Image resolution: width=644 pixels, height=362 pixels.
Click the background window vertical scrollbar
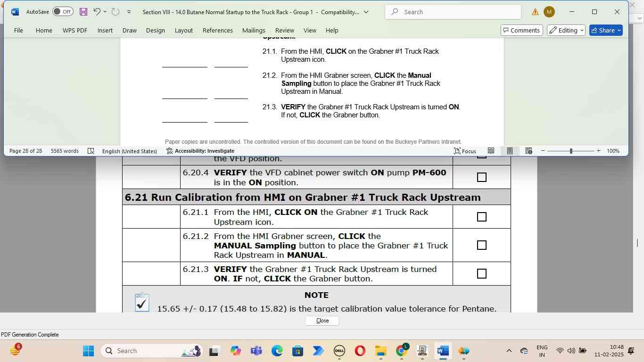tap(637, 243)
